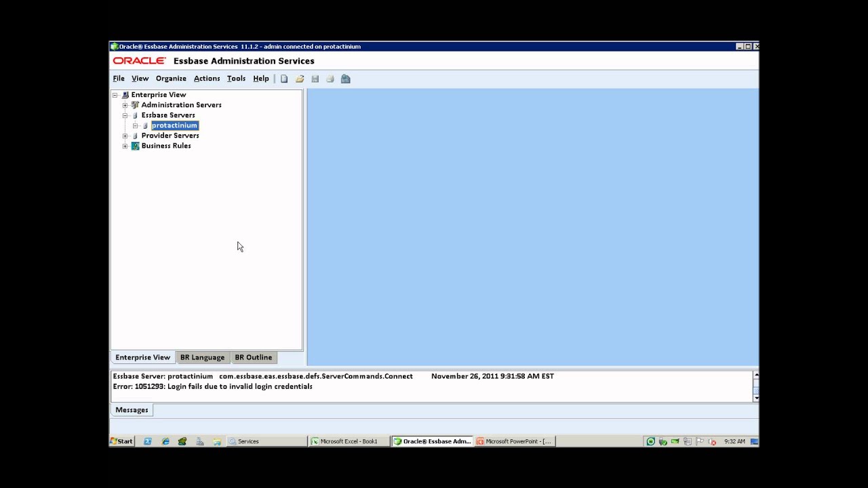Switch to the BR Outline tab

(253, 357)
